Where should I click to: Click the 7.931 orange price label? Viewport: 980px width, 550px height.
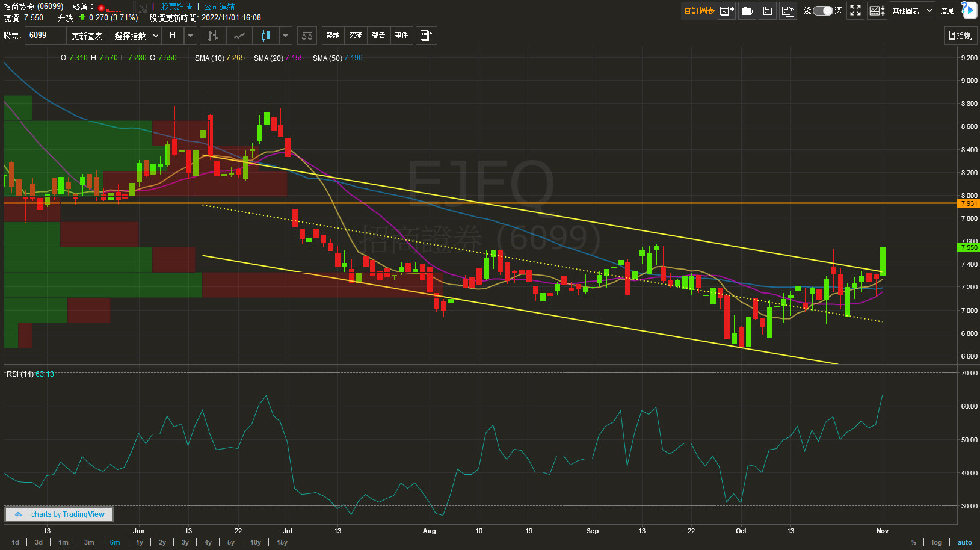click(969, 203)
